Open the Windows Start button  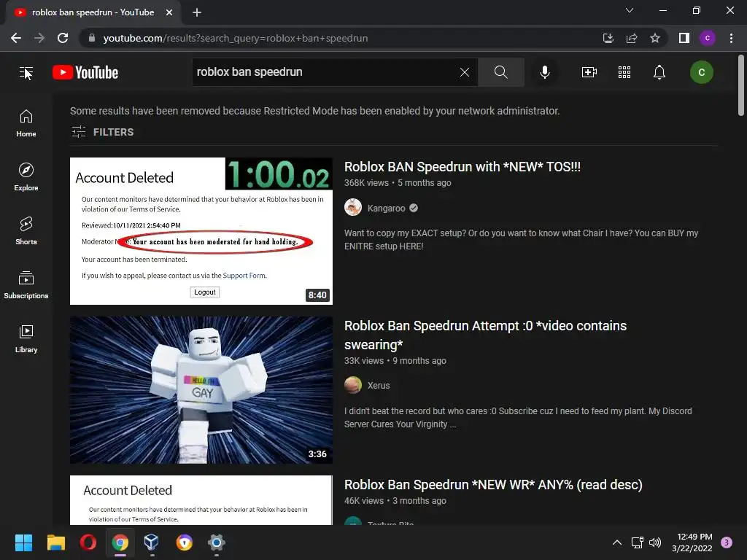(23, 542)
